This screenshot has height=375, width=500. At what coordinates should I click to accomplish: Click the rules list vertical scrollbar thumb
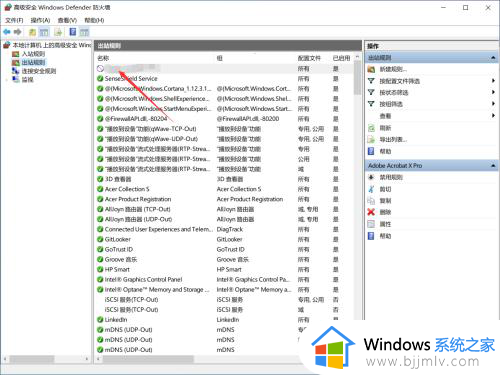357,78
